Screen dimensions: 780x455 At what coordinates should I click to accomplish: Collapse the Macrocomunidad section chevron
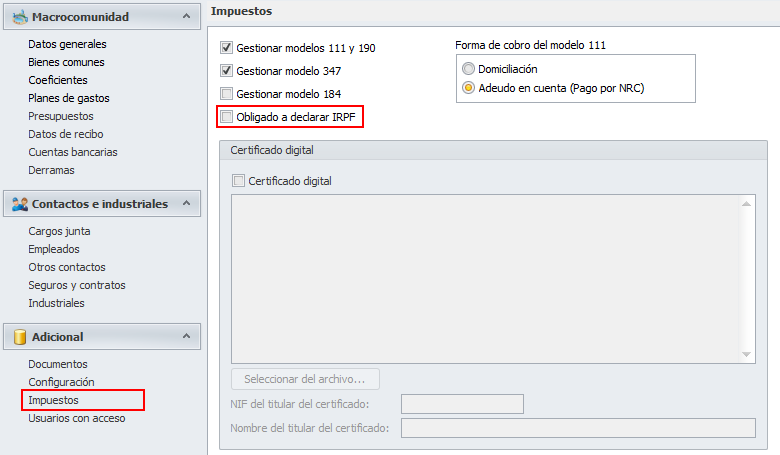187,16
